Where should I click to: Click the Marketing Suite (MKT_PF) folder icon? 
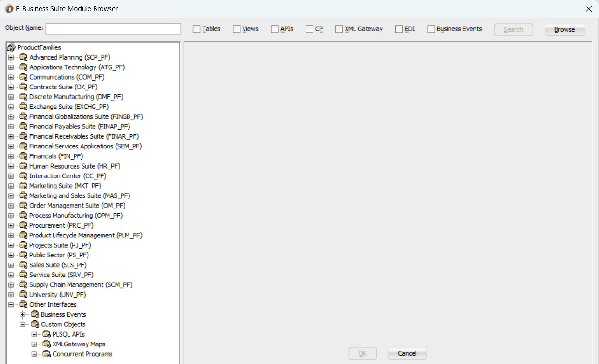(x=23, y=186)
